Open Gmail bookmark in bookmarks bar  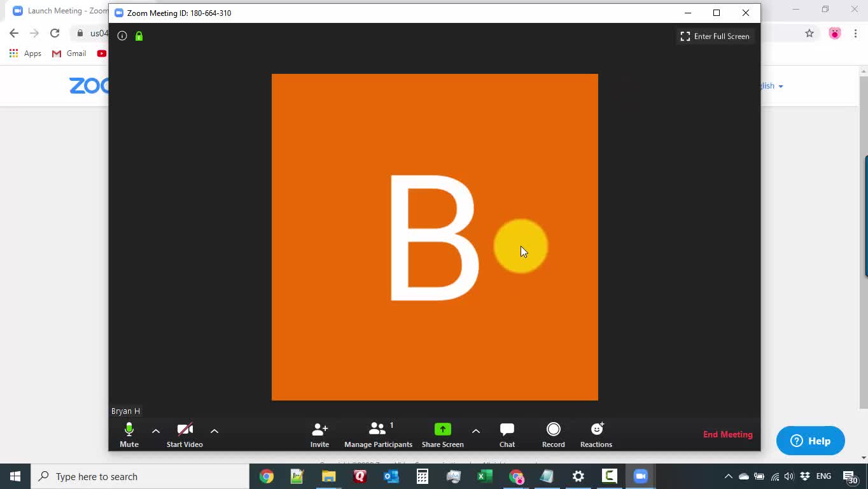click(69, 53)
